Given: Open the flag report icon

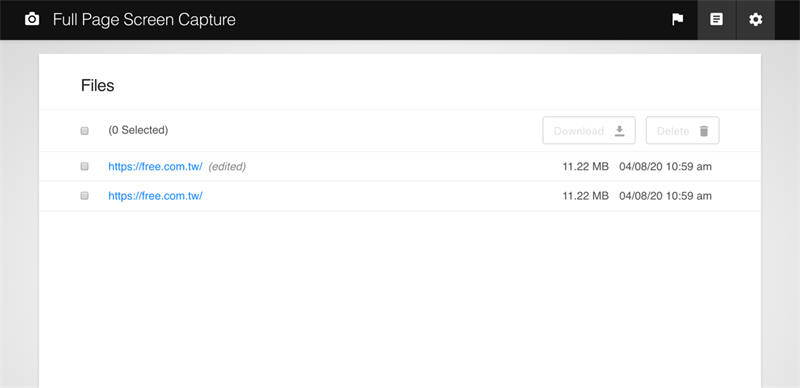Looking at the screenshot, I should 678,19.
